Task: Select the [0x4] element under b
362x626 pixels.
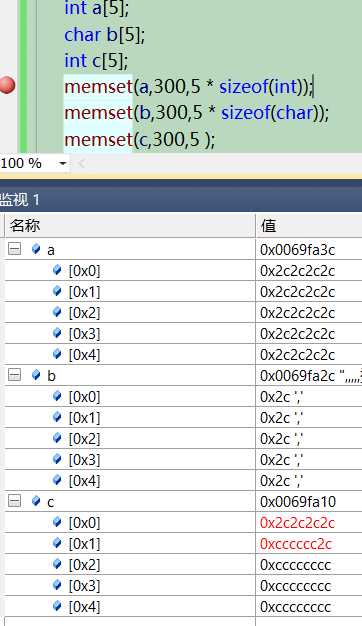Action: tap(84, 480)
